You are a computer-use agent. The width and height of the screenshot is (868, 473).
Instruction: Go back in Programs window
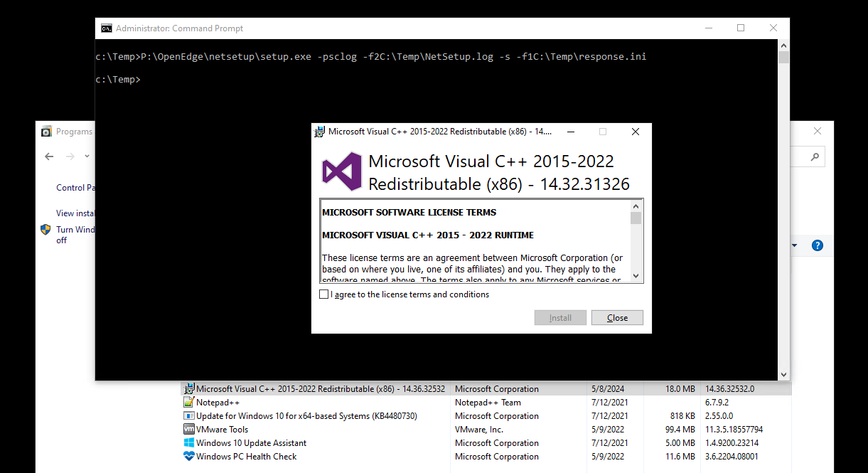click(x=49, y=156)
